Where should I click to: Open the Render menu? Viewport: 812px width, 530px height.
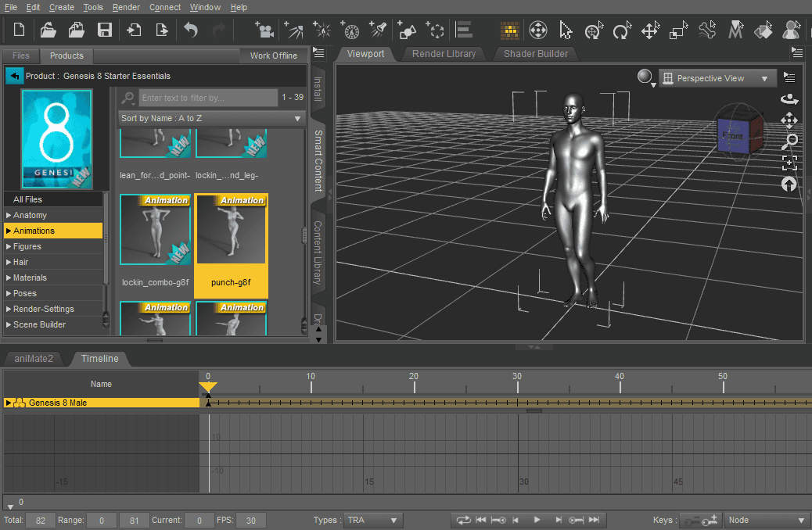click(125, 7)
